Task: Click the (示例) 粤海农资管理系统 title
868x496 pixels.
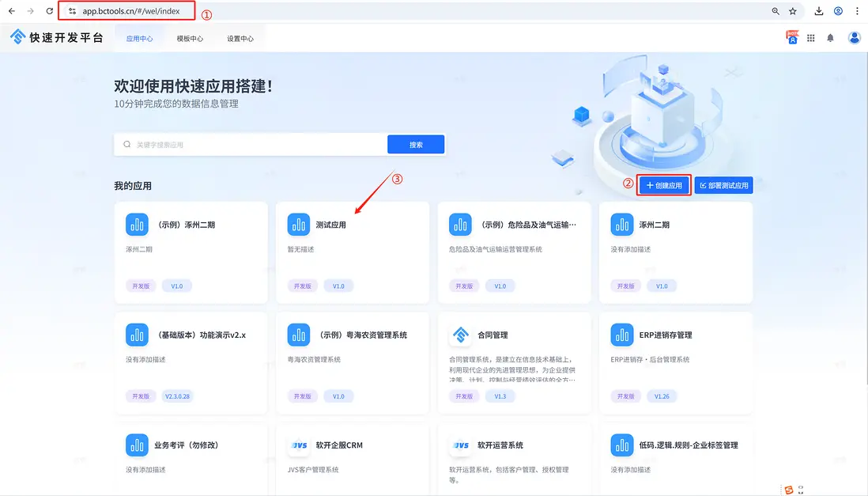Action: (363, 335)
